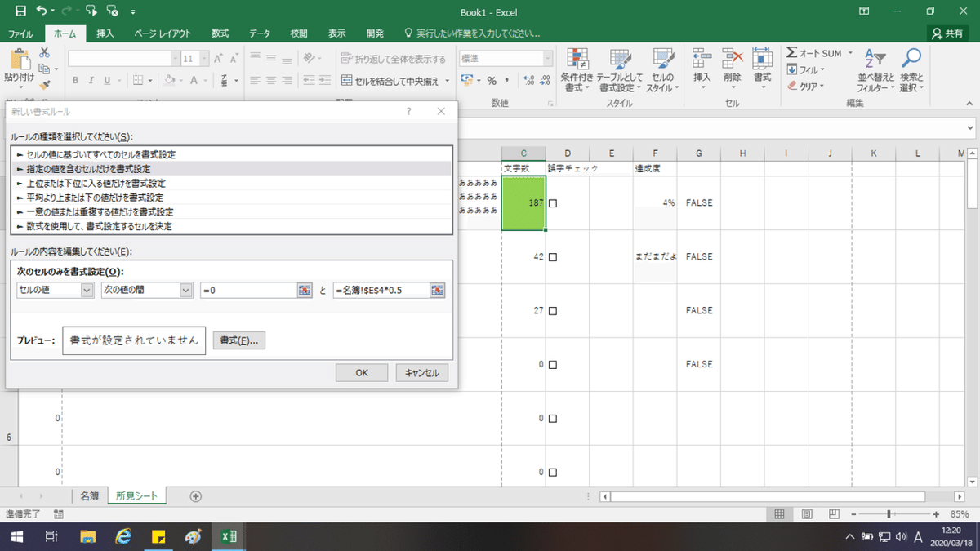Click the Format Painter brush icon

pyautogui.click(x=45, y=84)
